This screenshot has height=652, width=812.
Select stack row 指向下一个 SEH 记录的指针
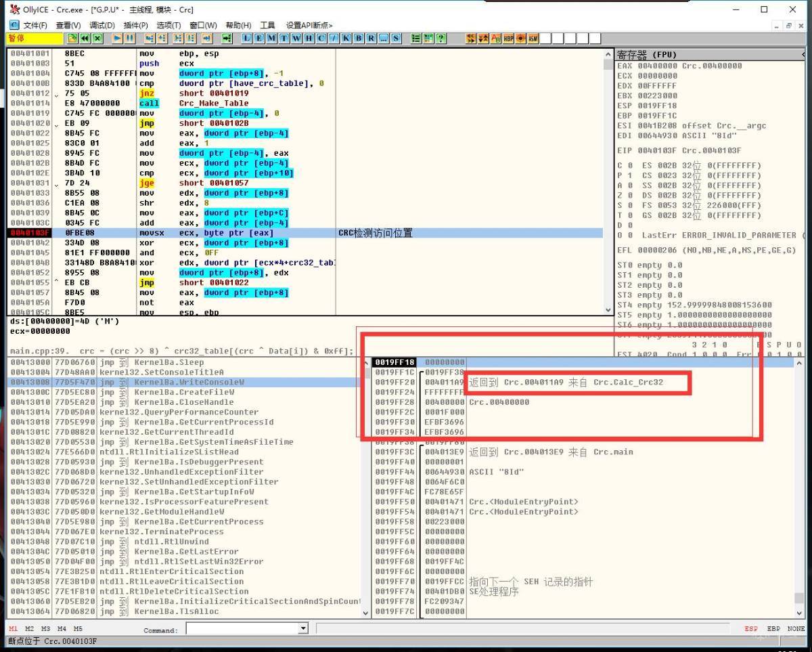point(582,582)
